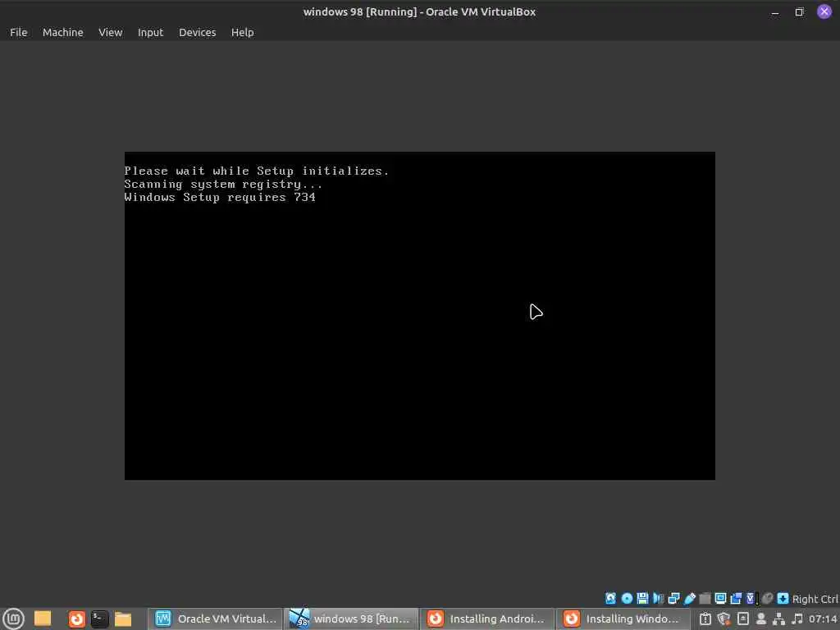Click the 07:14 clock

[x=822, y=619]
